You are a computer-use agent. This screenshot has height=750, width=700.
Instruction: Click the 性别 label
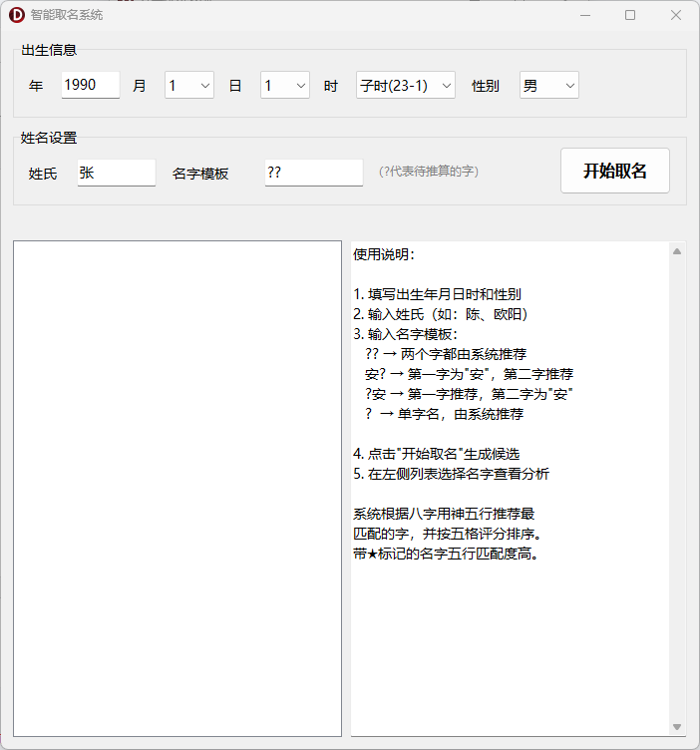[x=486, y=86]
